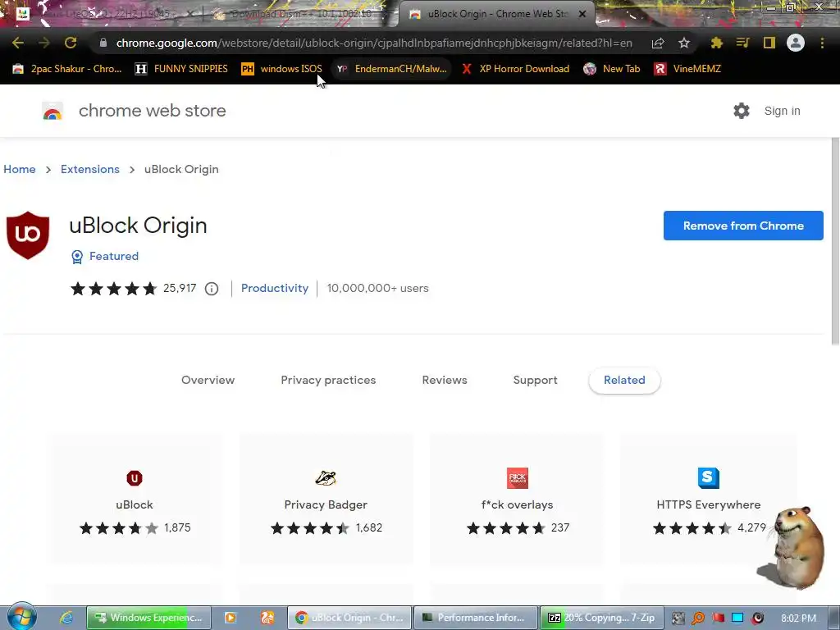Switch to Performance Information taskbar window
The image size is (840, 630).
click(x=477, y=618)
